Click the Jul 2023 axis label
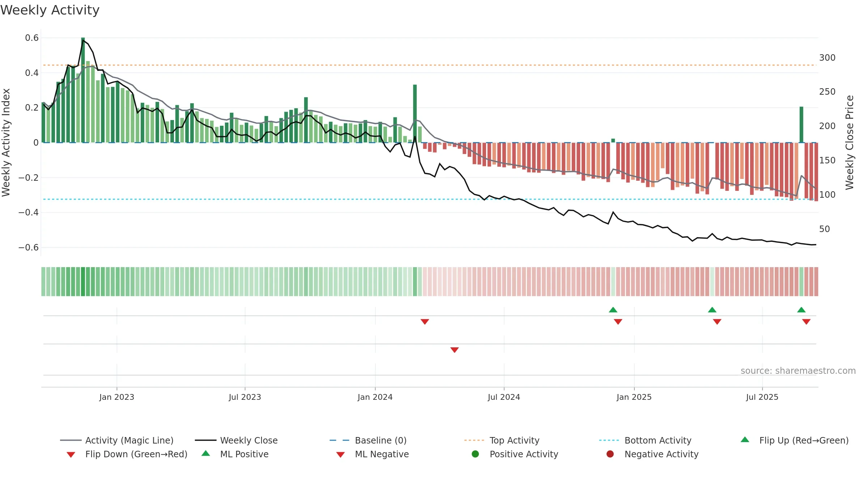Viewport: 868px width, 488px height. [x=245, y=397]
